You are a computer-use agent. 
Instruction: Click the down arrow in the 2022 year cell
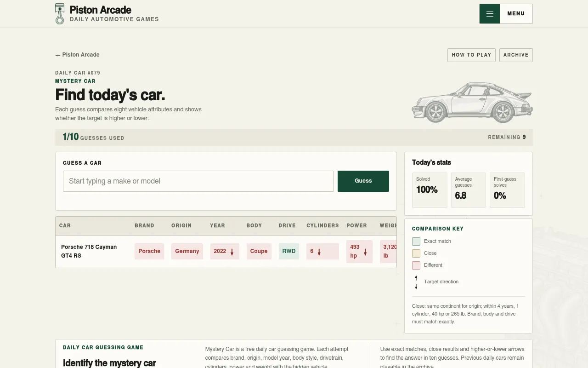coord(232,252)
